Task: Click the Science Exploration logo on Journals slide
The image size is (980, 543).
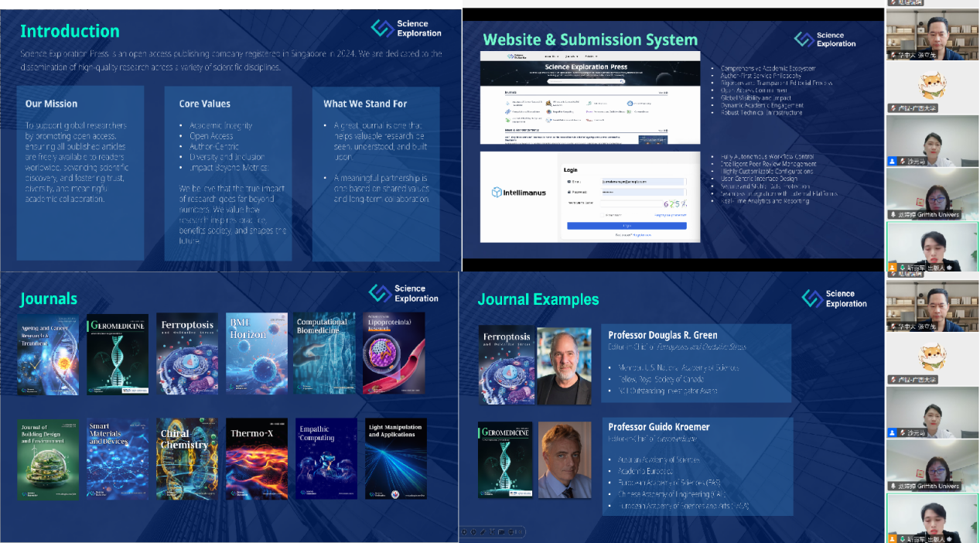Action: click(403, 293)
